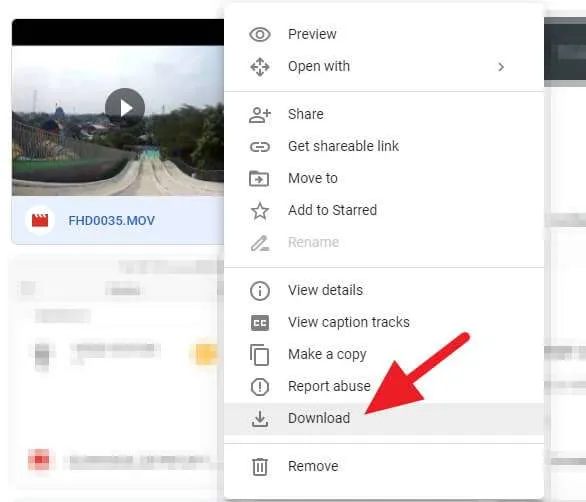
Task: Open View details from the menu
Action: [384, 290]
